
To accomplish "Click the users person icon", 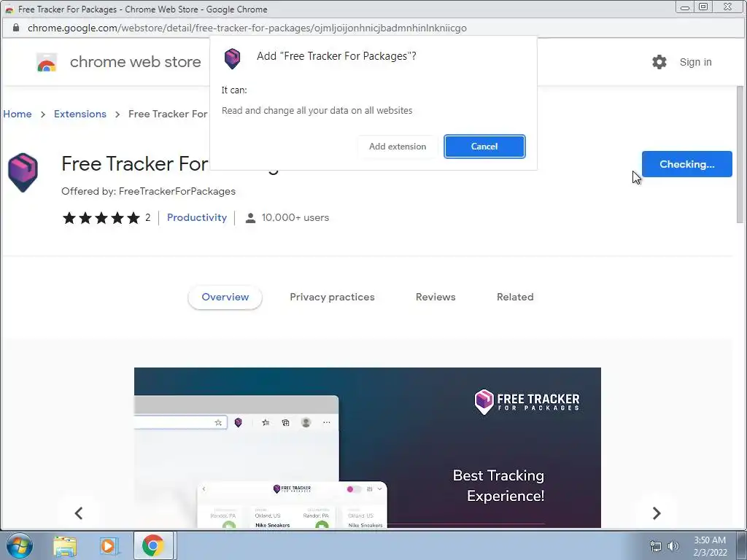I will pos(250,218).
